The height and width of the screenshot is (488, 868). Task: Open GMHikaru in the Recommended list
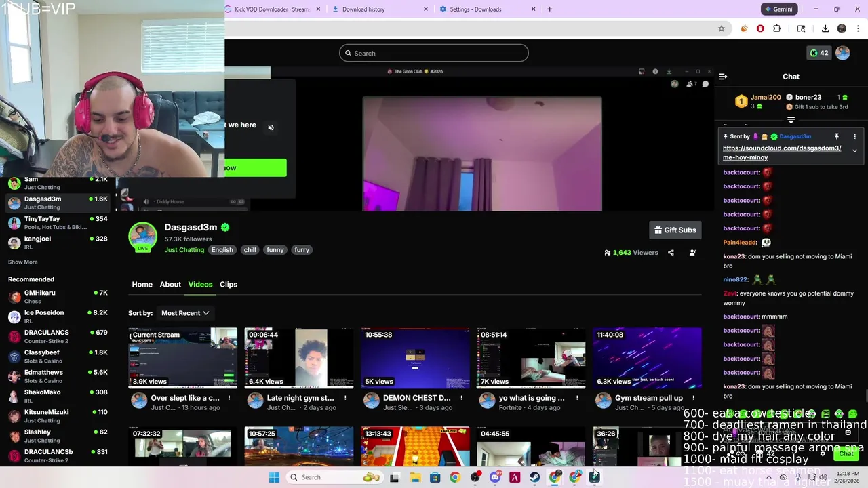point(58,297)
